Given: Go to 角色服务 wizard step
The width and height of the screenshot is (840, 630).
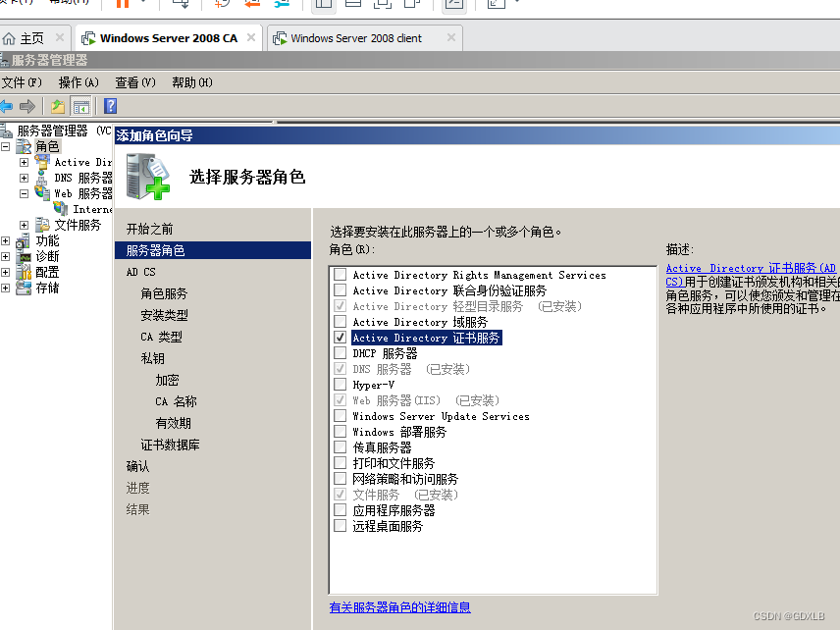Looking at the screenshot, I should [x=164, y=293].
